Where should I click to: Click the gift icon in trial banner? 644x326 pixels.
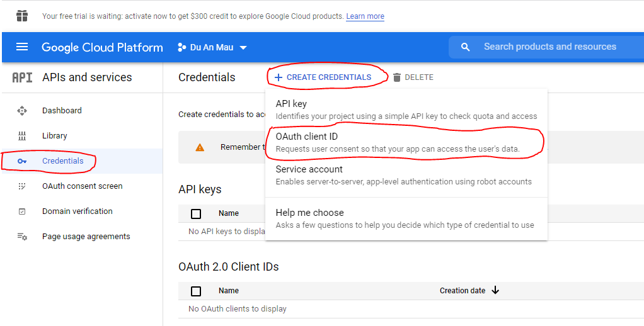[x=22, y=16]
